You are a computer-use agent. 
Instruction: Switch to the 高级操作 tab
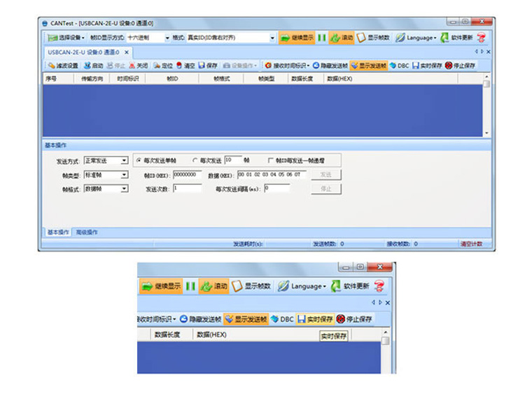pos(87,232)
